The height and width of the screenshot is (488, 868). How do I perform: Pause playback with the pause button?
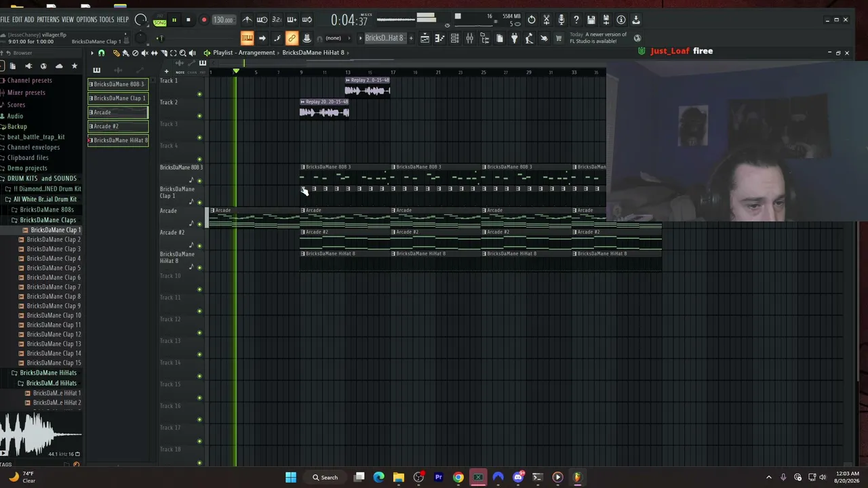click(x=174, y=20)
